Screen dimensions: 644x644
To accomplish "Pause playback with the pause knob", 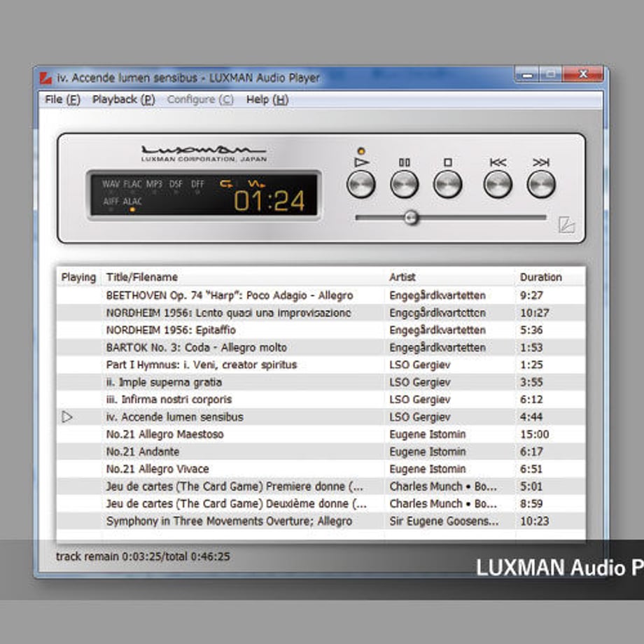I will click(x=404, y=184).
